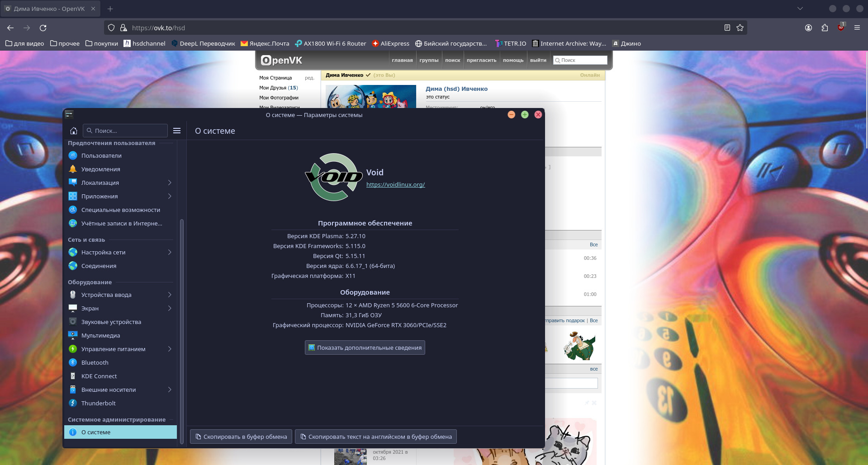This screenshot has width=868, height=465.
Task: Open Моя Страница link in OpenVK
Action: coord(275,78)
